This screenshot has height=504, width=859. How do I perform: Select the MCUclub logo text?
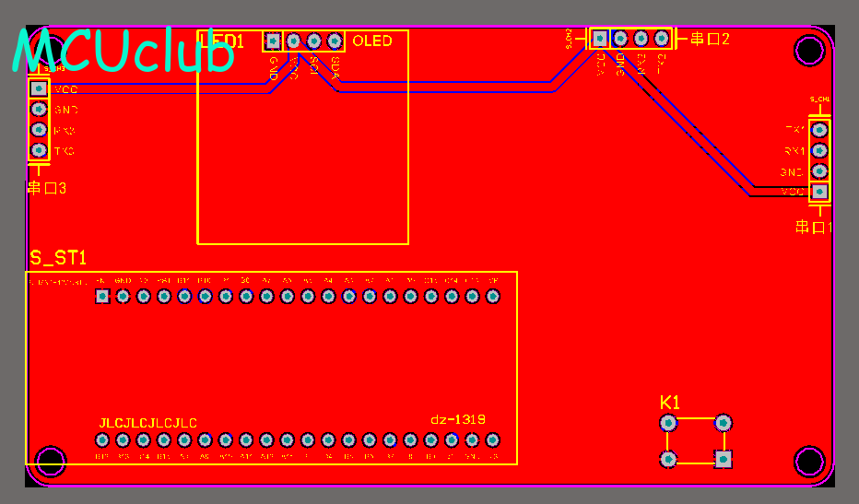(124, 50)
